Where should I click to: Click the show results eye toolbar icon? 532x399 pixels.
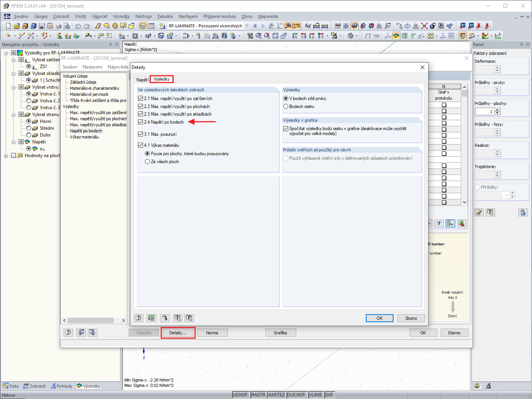click(x=288, y=26)
